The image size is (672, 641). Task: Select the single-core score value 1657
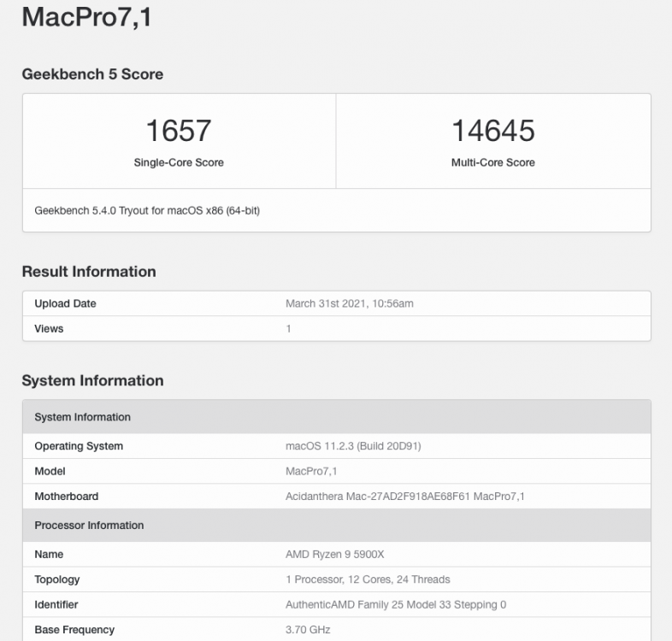tap(179, 130)
